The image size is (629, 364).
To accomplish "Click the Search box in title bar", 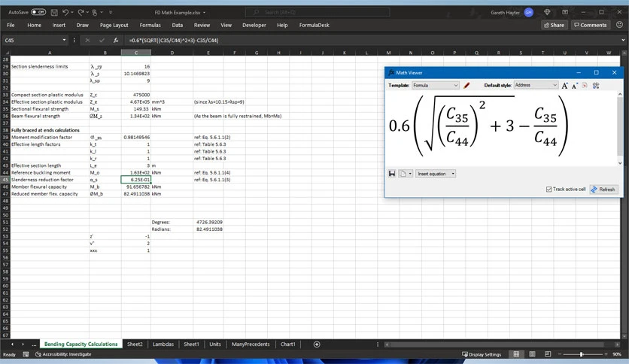I will pyautogui.click(x=318, y=13).
